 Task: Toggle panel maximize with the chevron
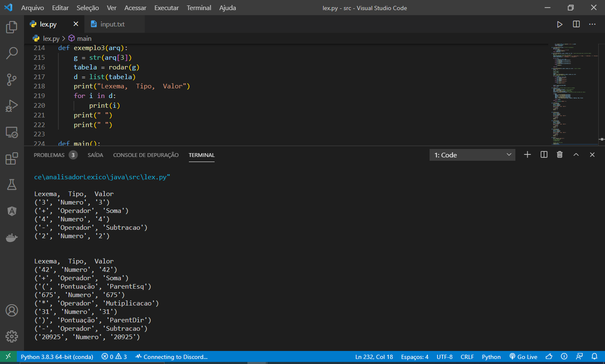[576, 154]
